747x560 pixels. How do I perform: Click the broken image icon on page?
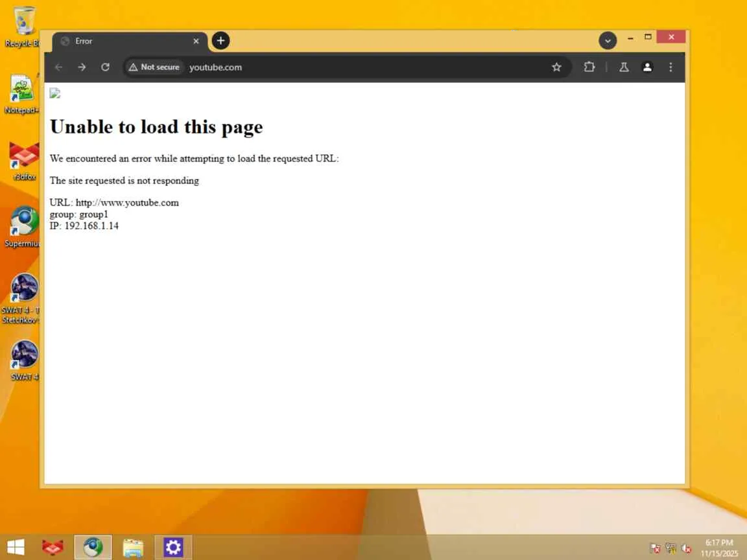pyautogui.click(x=54, y=93)
